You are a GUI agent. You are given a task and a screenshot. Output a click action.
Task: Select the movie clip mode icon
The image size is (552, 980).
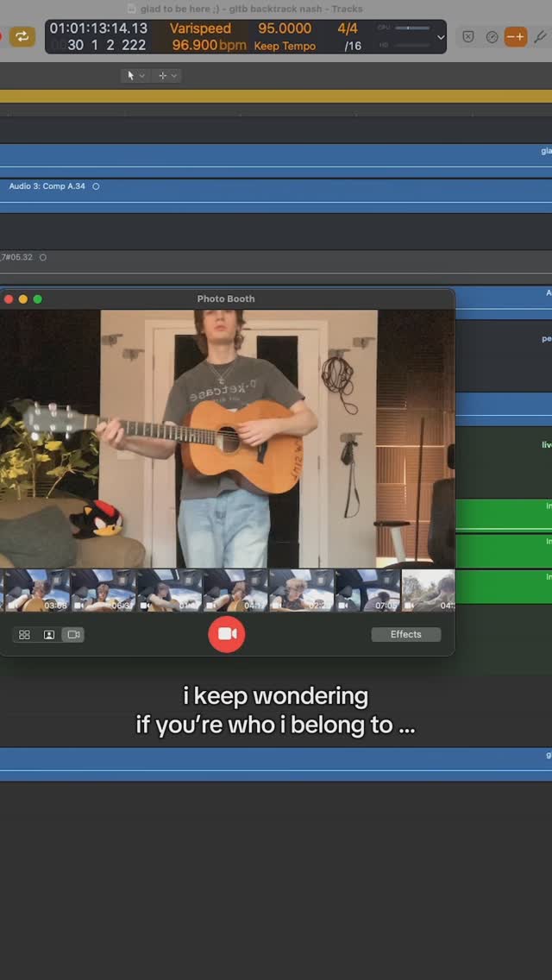[x=73, y=635]
